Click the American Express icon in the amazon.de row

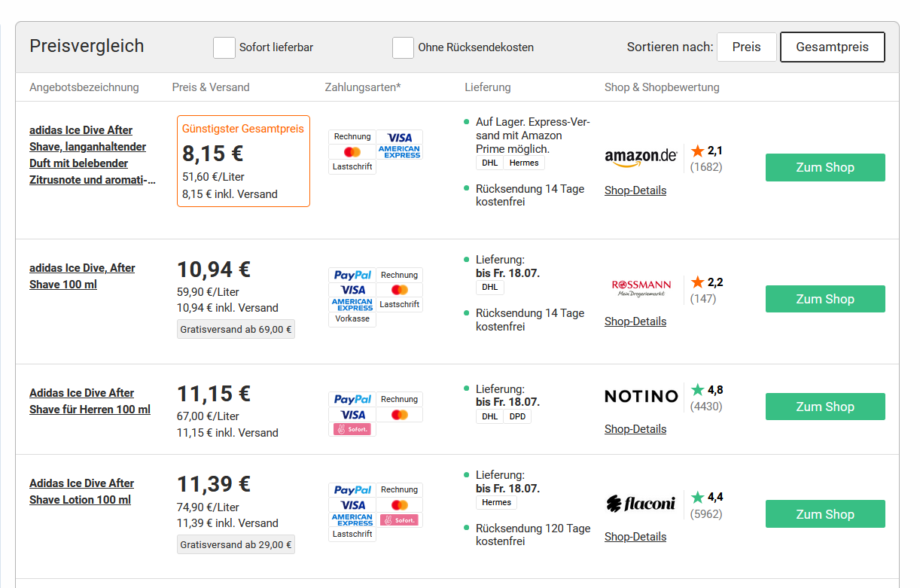(x=400, y=152)
